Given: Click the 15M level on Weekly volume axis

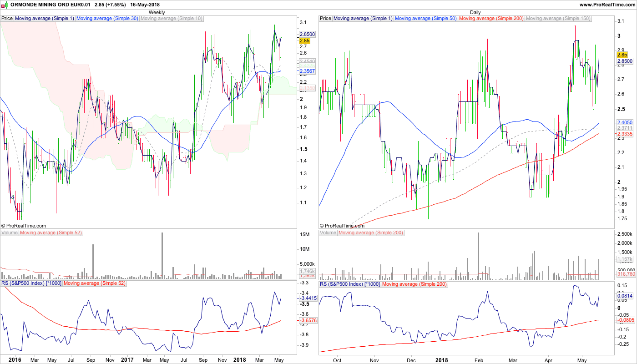Looking at the screenshot, I should [304, 234].
